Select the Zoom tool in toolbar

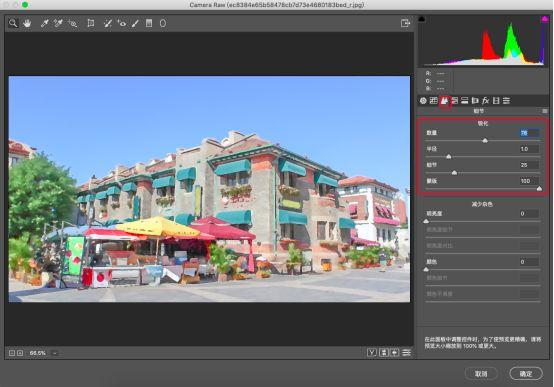(x=13, y=23)
